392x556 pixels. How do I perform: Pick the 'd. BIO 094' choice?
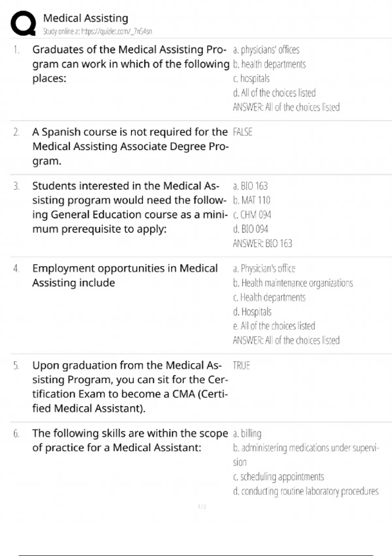(251, 229)
